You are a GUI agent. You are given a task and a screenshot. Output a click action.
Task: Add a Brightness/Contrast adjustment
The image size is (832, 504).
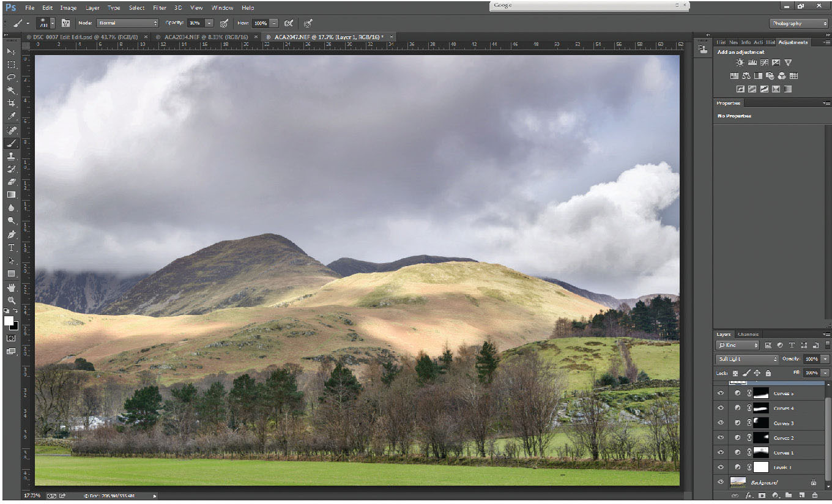[740, 62]
